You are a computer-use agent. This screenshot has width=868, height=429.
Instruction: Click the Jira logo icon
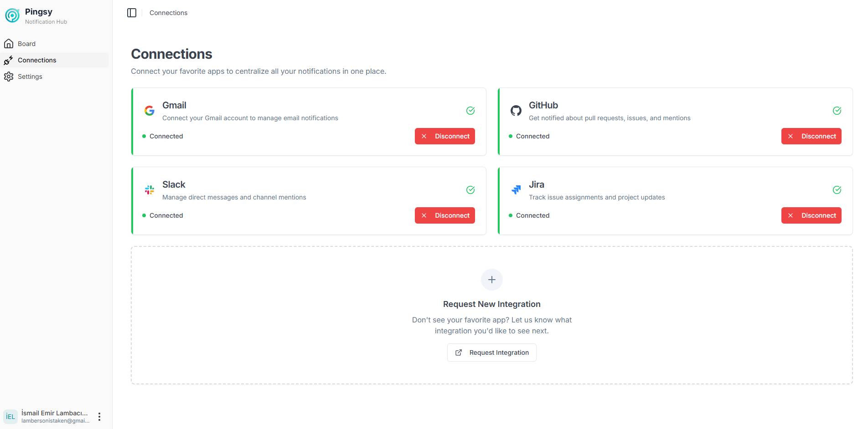pyautogui.click(x=516, y=190)
